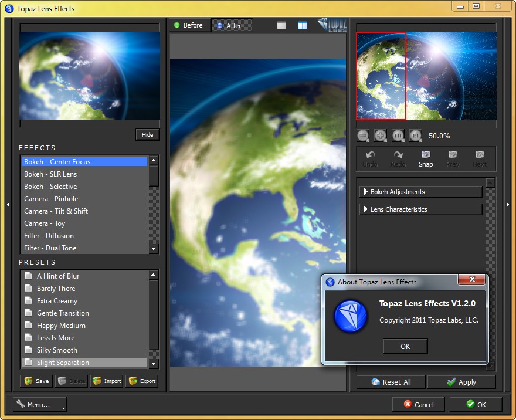Screen dimensions: 516x420
Task: Select Filter - Diffusion effect
Action: 84,236
